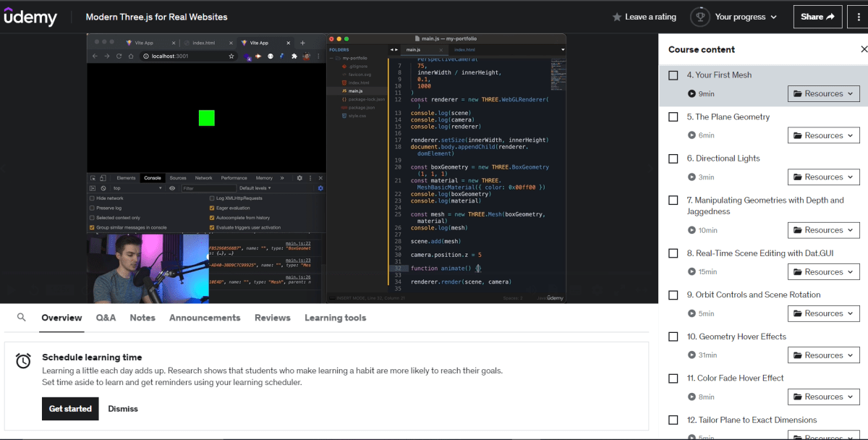
Task: Open the Announcements tab
Action: point(205,318)
